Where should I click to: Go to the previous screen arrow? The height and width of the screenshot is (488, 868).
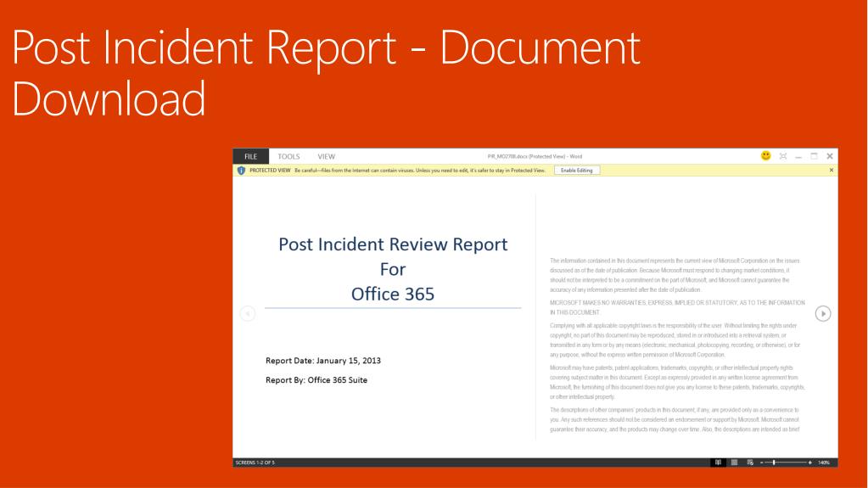tap(248, 313)
